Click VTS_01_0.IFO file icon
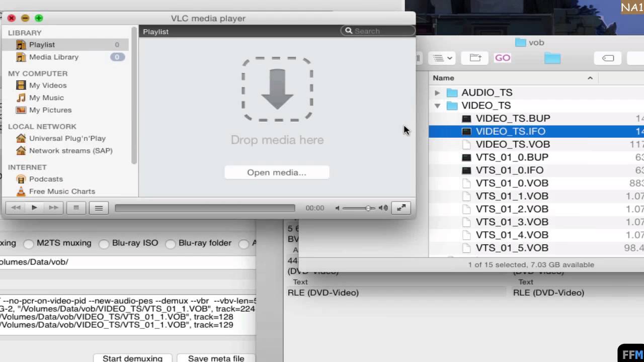644x362 pixels. pos(466,170)
